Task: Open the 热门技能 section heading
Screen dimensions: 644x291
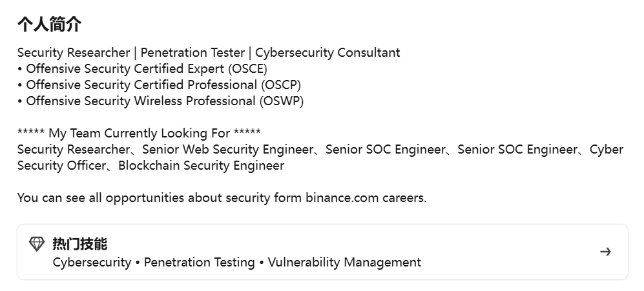Action: point(79,244)
